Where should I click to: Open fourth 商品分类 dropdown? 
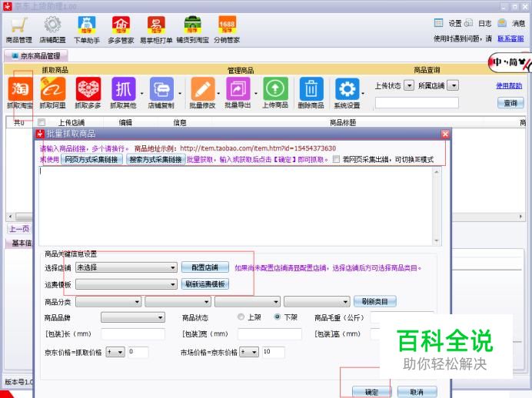pyautogui.click(x=317, y=301)
